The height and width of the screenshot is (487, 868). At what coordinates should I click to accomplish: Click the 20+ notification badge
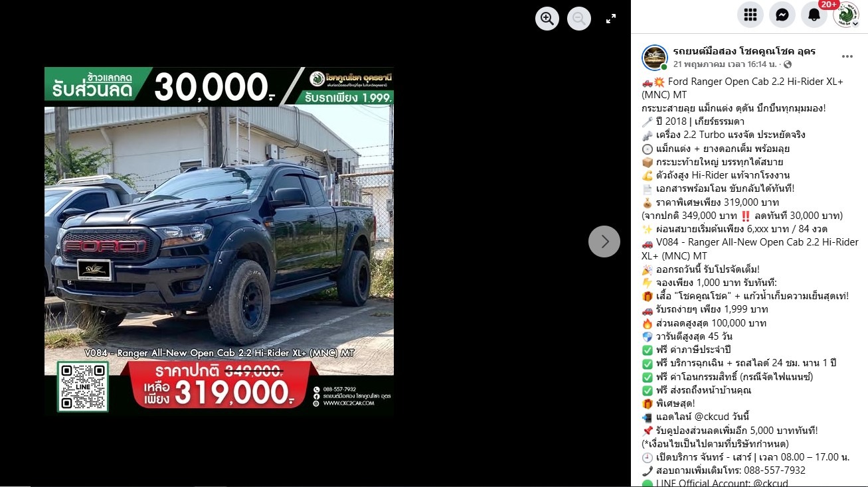pos(828,4)
